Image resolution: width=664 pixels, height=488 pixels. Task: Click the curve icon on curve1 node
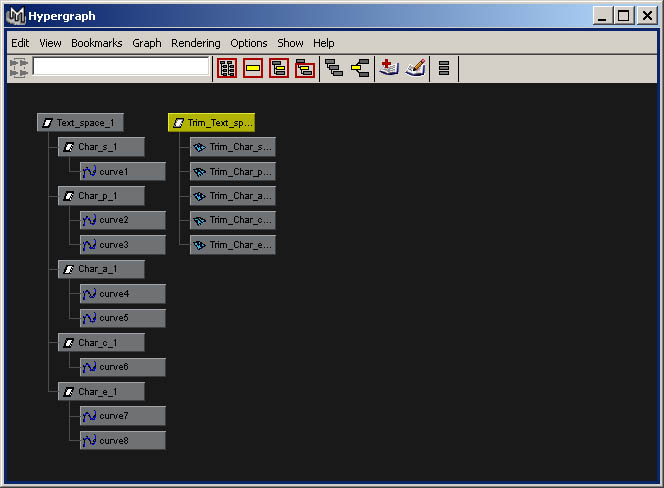coord(89,172)
